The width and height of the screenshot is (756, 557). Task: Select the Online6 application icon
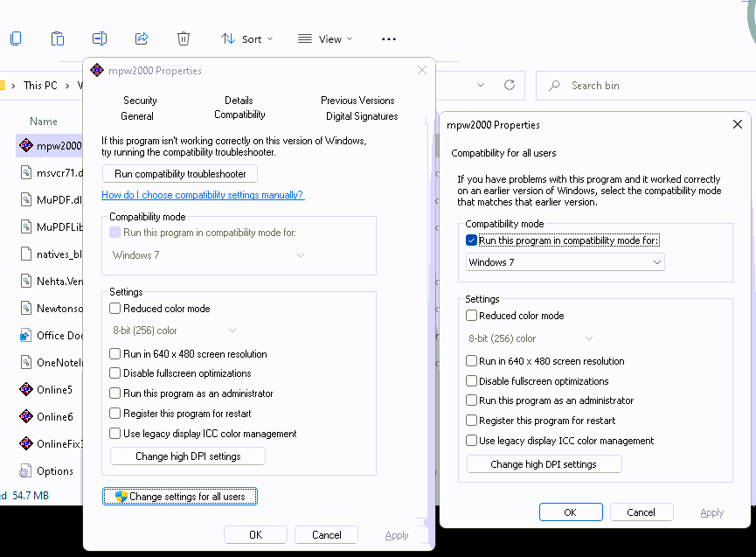pyautogui.click(x=26, y=416)
